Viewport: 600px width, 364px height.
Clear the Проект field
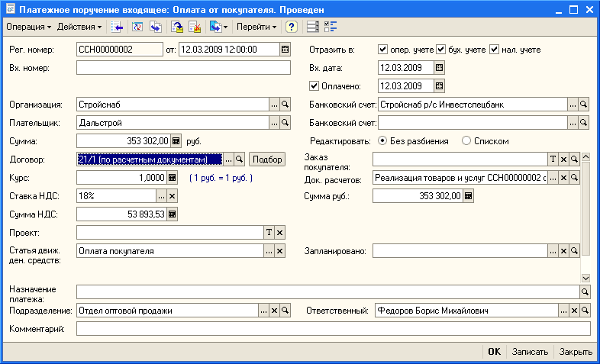279,233
